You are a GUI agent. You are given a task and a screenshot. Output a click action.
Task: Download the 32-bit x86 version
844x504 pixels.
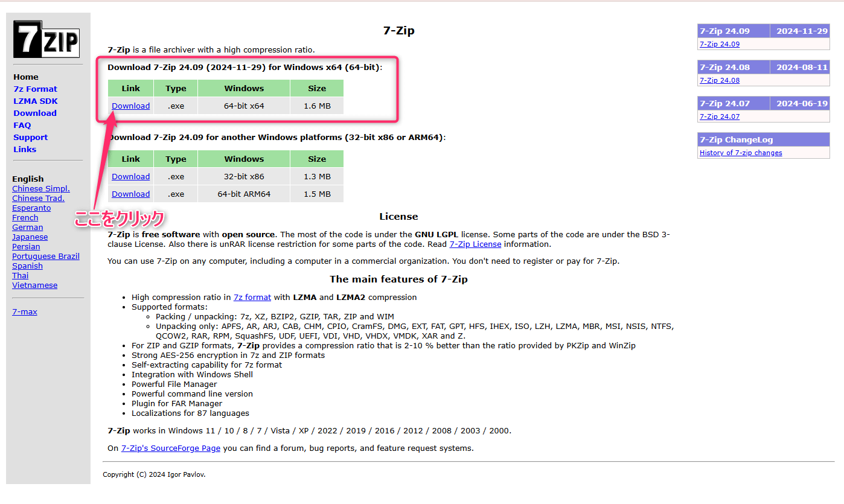coord(130,176)
